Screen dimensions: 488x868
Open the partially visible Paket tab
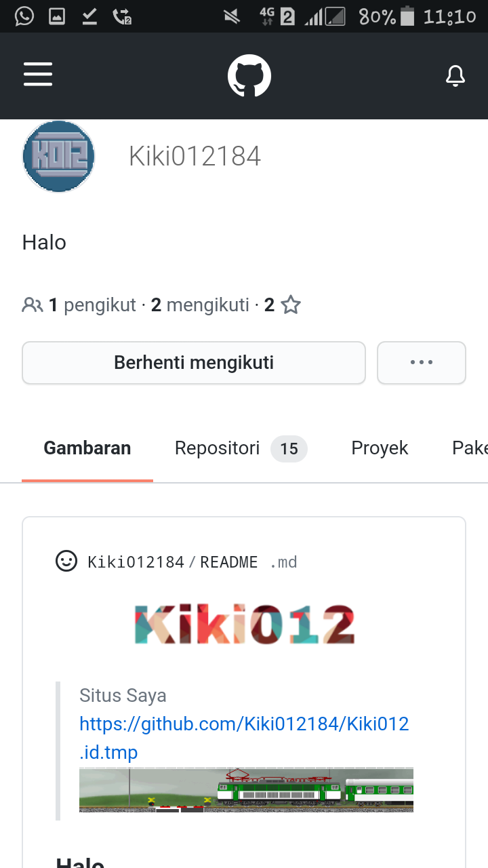pyautogui.click(x=470, y=448)
